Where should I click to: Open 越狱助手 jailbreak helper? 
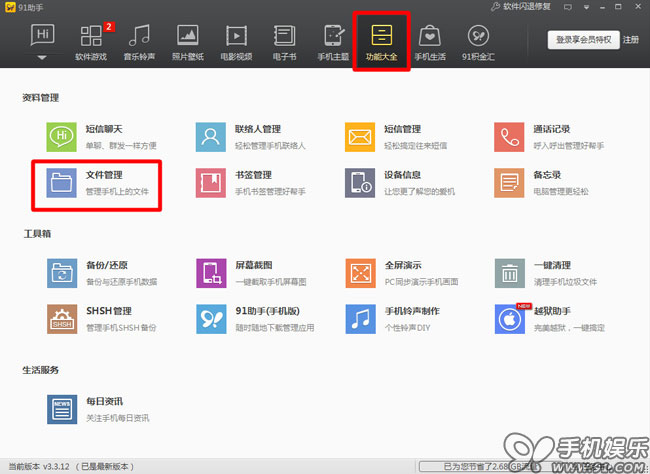point(510,318)
